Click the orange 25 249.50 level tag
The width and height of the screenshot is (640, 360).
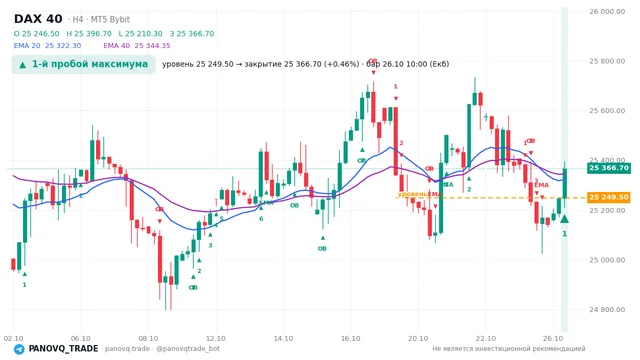609,198
